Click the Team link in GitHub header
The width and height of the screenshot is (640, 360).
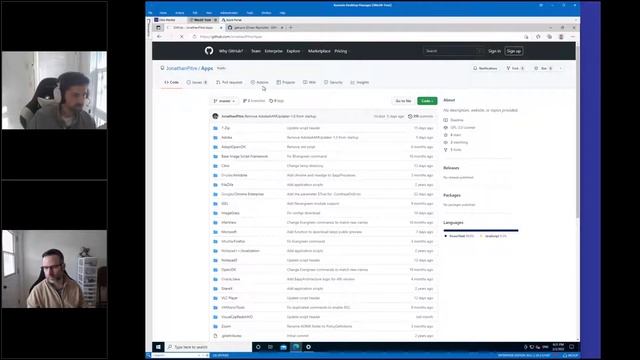[256, 51]
